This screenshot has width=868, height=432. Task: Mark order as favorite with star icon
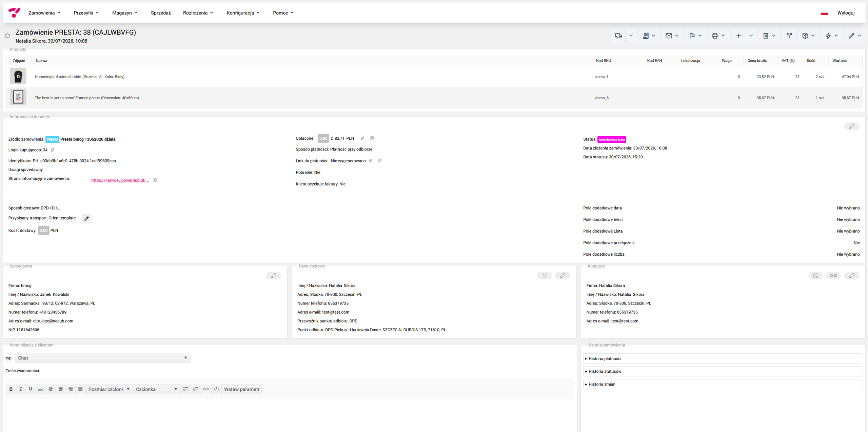[x=7, y=35]
